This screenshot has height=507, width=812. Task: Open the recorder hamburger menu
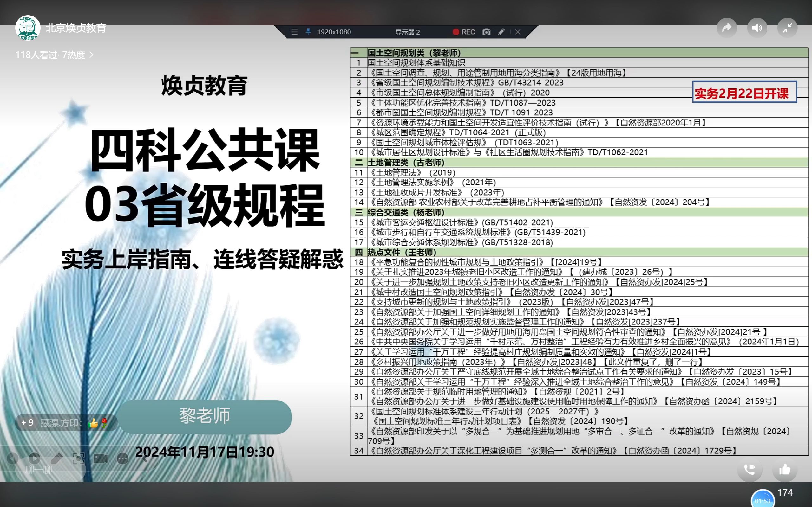tap(295, 32)
